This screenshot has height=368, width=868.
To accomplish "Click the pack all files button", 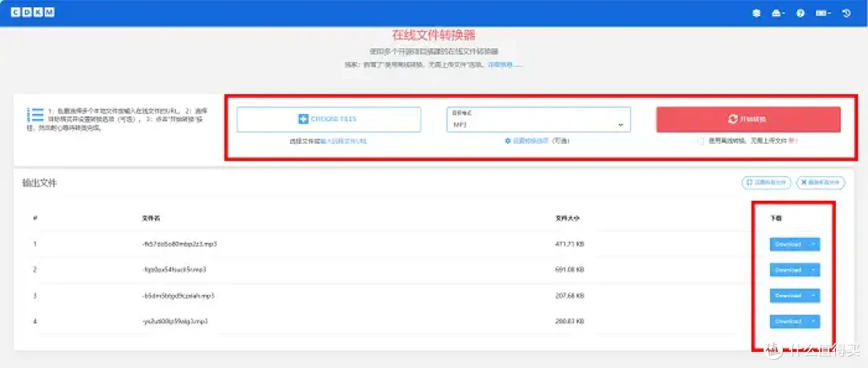I will click(x=767, y=182).
